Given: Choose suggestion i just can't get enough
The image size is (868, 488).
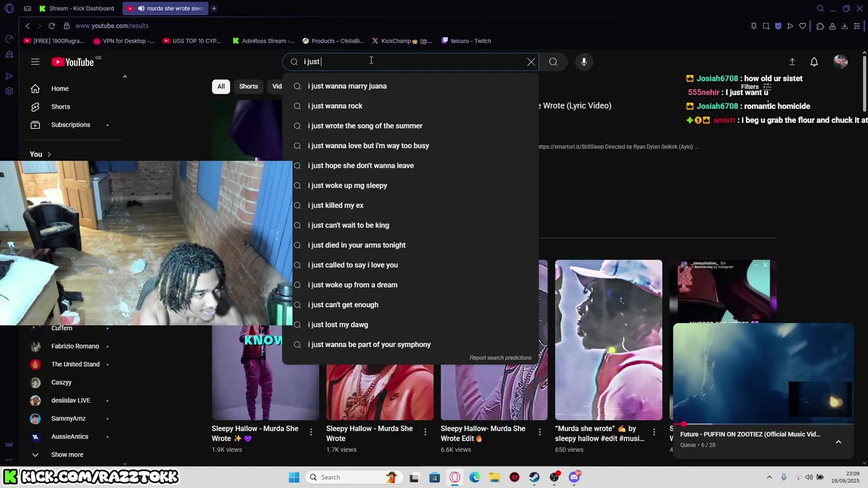Looking at the screenshot, I should [x=411, y=305].
